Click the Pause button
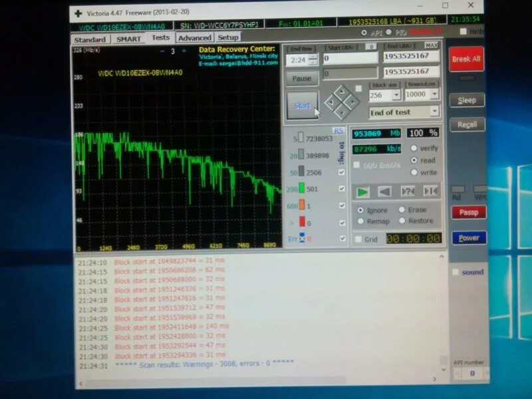Viewport: 532px width, 399px height. pos(302,78)
